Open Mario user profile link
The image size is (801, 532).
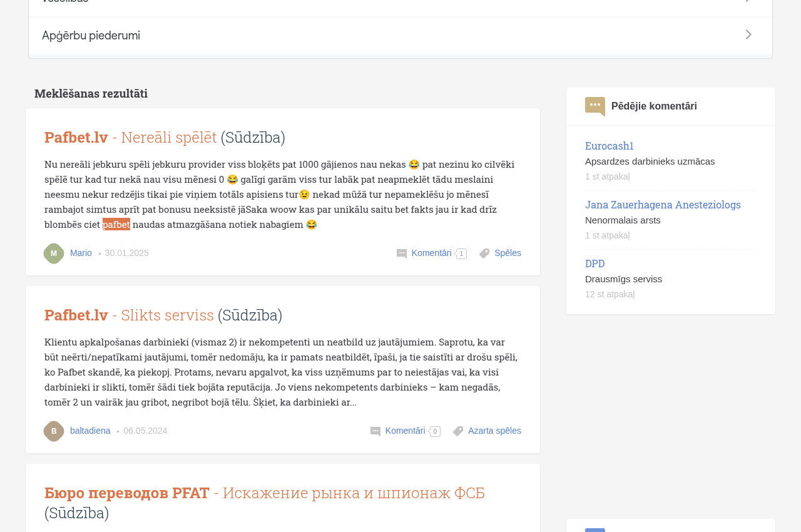[81, 253]
